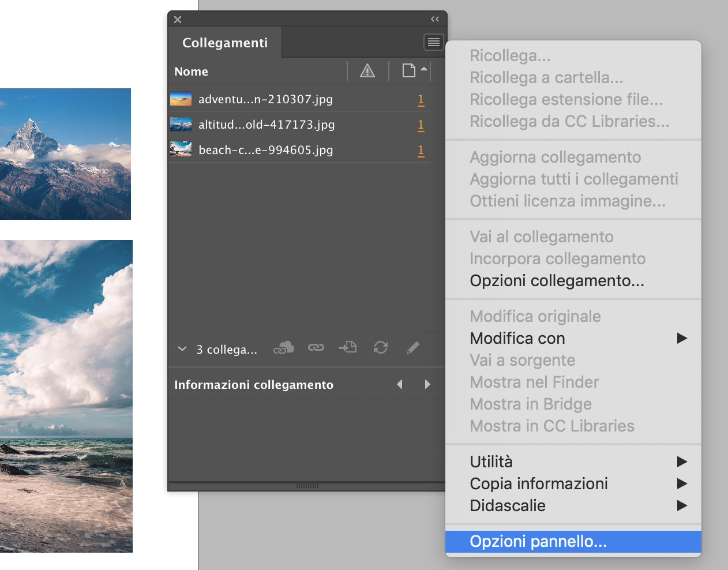Show next link info with right arrow
Image resolution: width=728 pixels, height=570 pixels.
coord(427,384)
